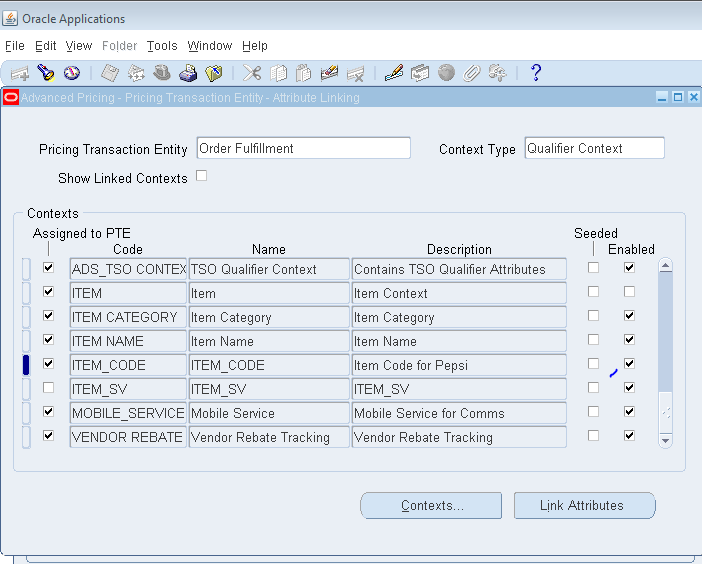Uncheck Assigned to PTE for ADS_TSO CONTEXT row
Screen dimensions: 702x564
click(48, 268)
